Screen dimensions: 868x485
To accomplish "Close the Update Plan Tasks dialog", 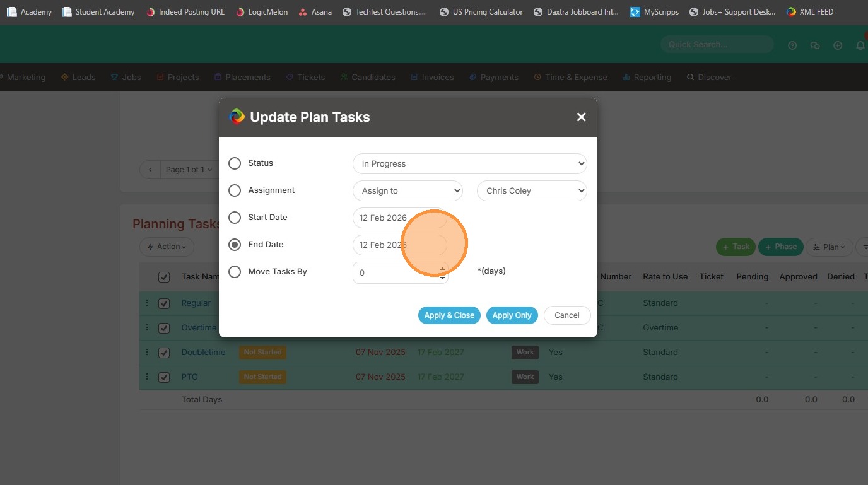I will click(x=581, y=117).
